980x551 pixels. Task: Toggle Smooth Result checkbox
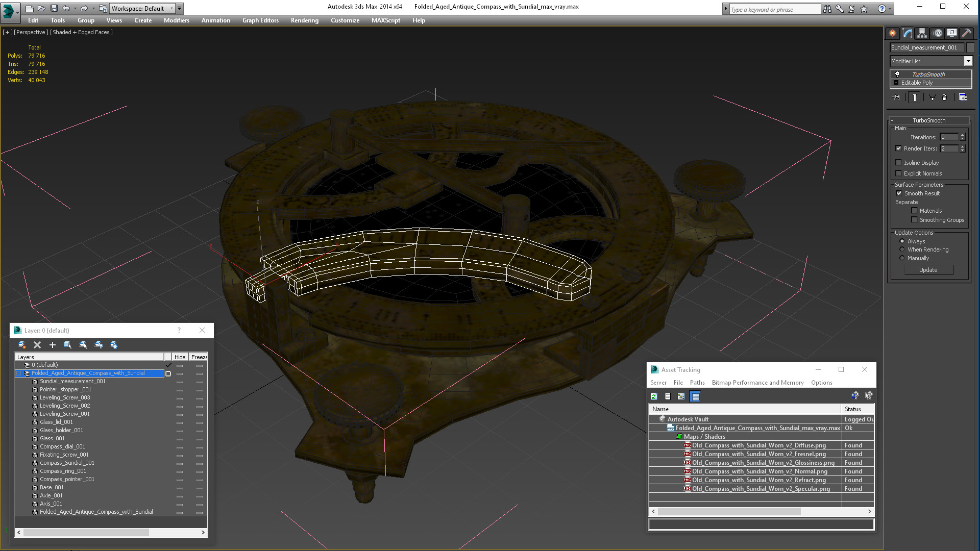click(899, 193)
